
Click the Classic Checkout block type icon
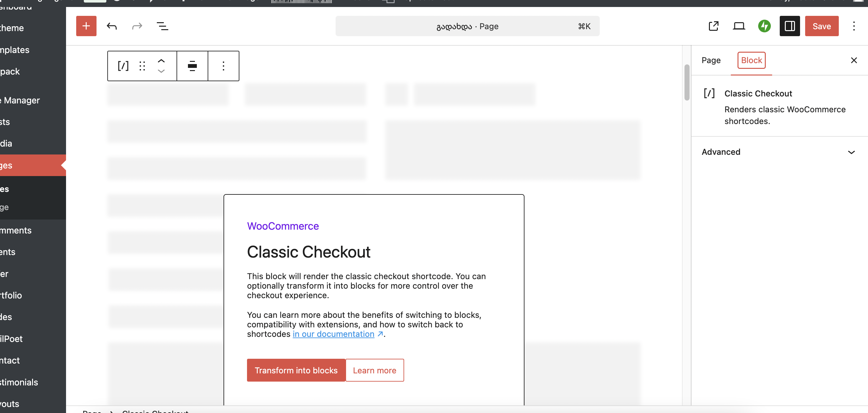[123, 66]
